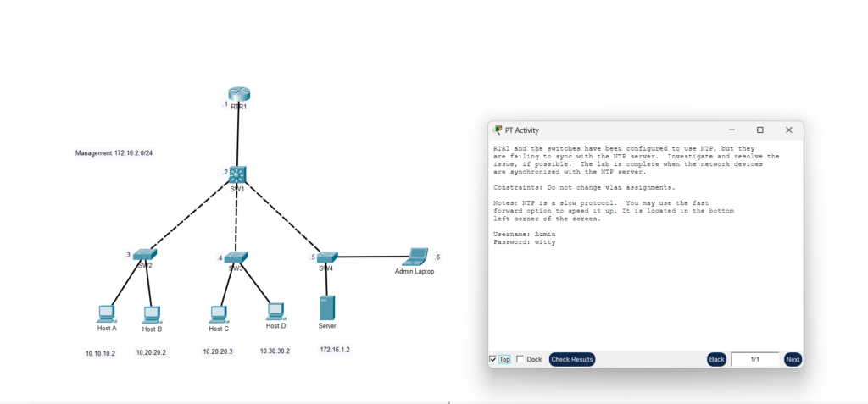This screenshot has height=404, width=868.
Task: Select the SW1 multilayer switch
Action: [238, 174]
